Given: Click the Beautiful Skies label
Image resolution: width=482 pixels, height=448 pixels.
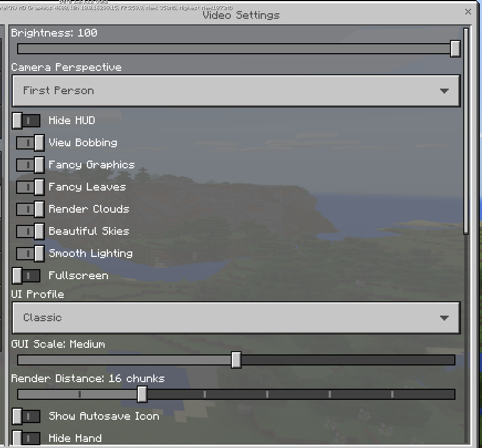Looking at the screenshot, I should click(x=89, y=231).
